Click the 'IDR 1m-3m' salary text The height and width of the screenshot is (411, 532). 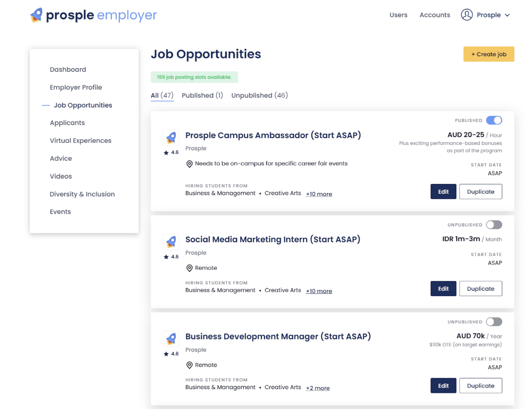[x=461, y=239]
